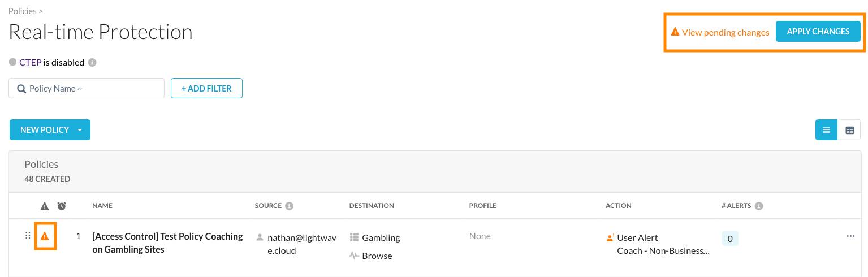Expand the New Policy dropdown arrow
Viewport: 868px width, 277px height.
tap(80, 130)
